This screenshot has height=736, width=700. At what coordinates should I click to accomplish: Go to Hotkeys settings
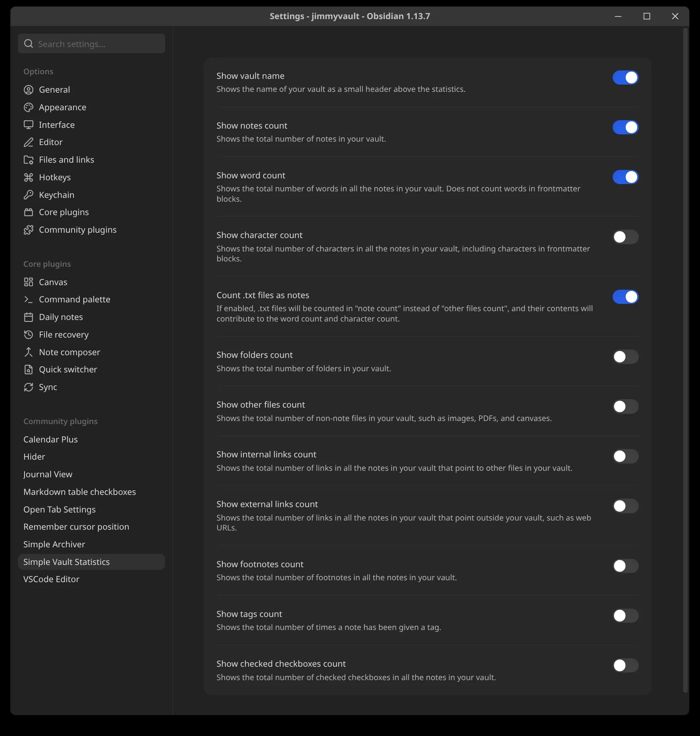click(92, 177)
